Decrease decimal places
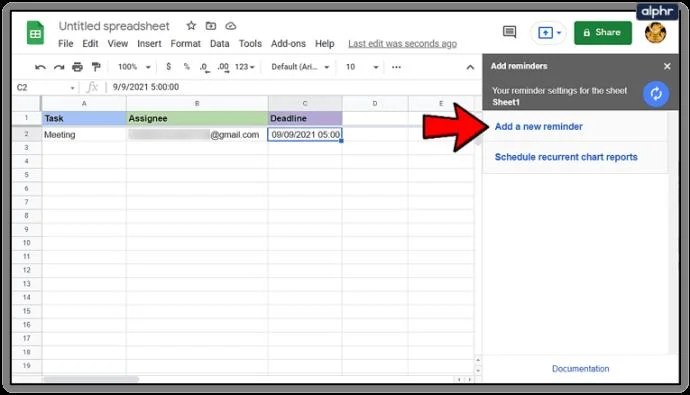The width and height of the screenshot is (690, 395). pos(204,67)
